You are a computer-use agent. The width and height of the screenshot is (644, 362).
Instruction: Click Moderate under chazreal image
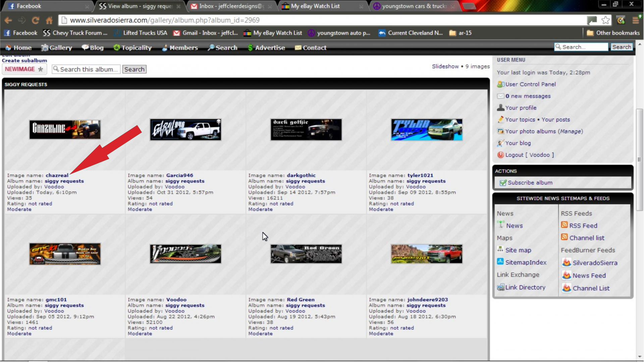19,209
